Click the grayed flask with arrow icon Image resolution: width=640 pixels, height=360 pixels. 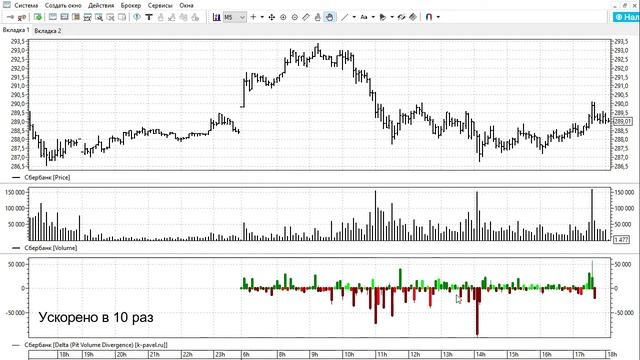[x=172, y=17]
